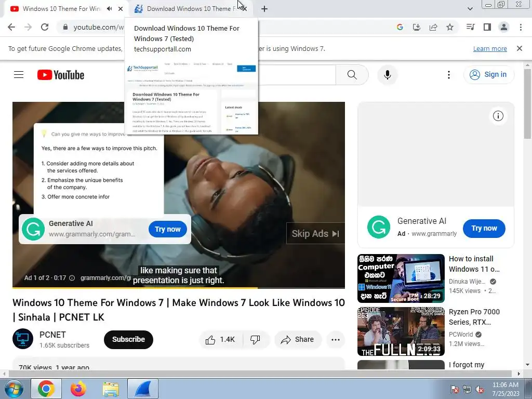Go to the YouTube home logo
The image size is (532, 399).
coord(61,75)
